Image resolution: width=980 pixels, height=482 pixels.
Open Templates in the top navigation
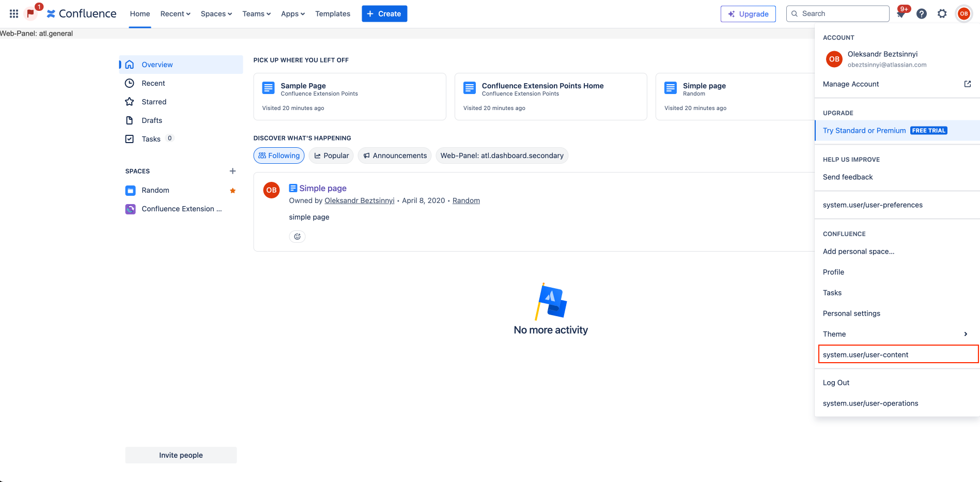point(333,14)
